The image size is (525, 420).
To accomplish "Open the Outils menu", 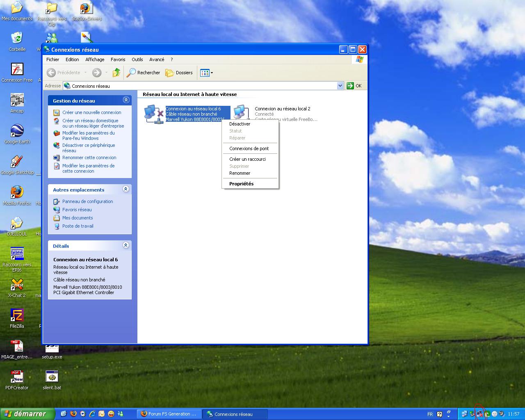I will click(137, 59).
